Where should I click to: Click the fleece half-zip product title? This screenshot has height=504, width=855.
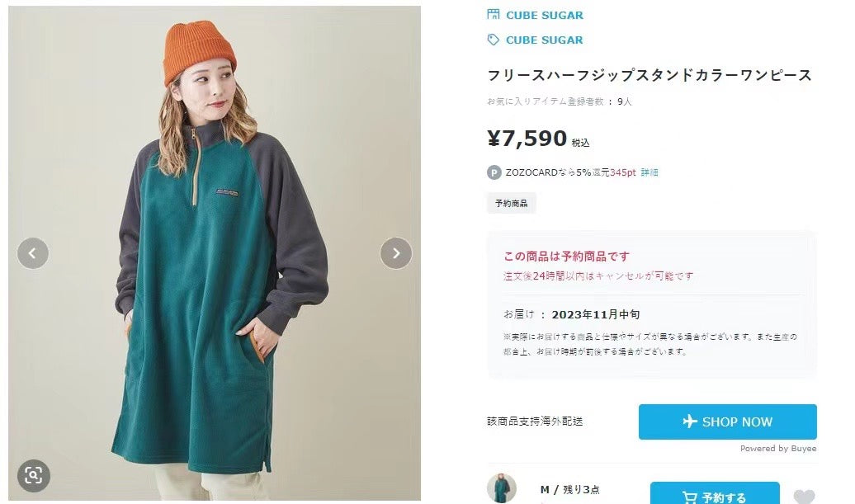click(x=650, y=75)
